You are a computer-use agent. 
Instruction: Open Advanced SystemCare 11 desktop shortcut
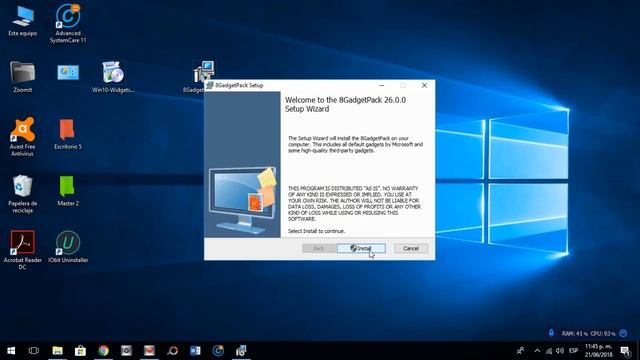pyautogui.click(x=68, y=23)
